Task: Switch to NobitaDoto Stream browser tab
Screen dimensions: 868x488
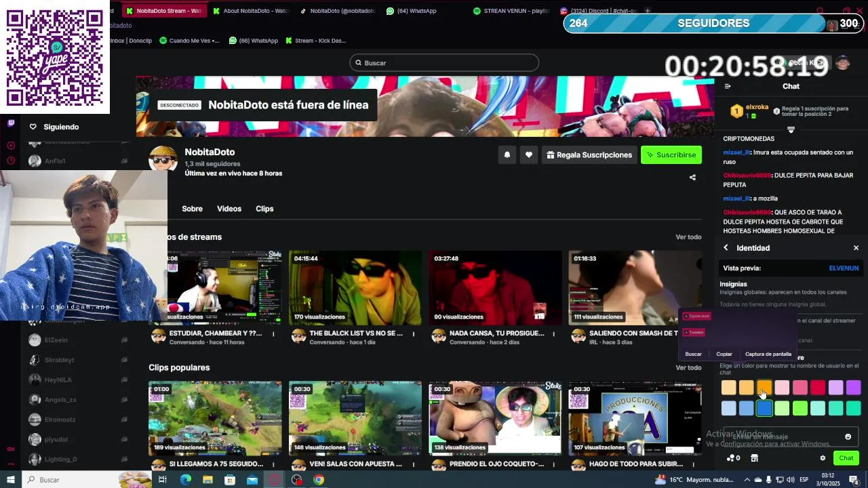Action: coord(163,11)
